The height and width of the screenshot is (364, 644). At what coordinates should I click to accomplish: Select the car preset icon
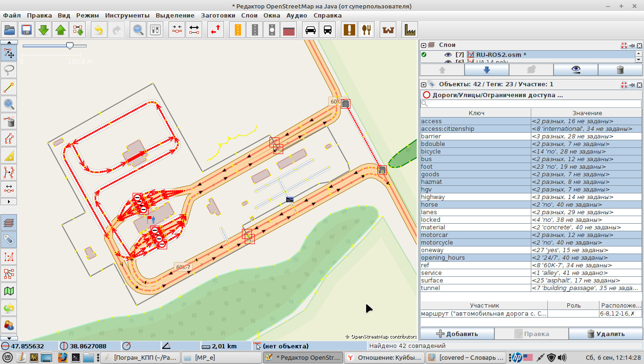(x=311, y=30)
